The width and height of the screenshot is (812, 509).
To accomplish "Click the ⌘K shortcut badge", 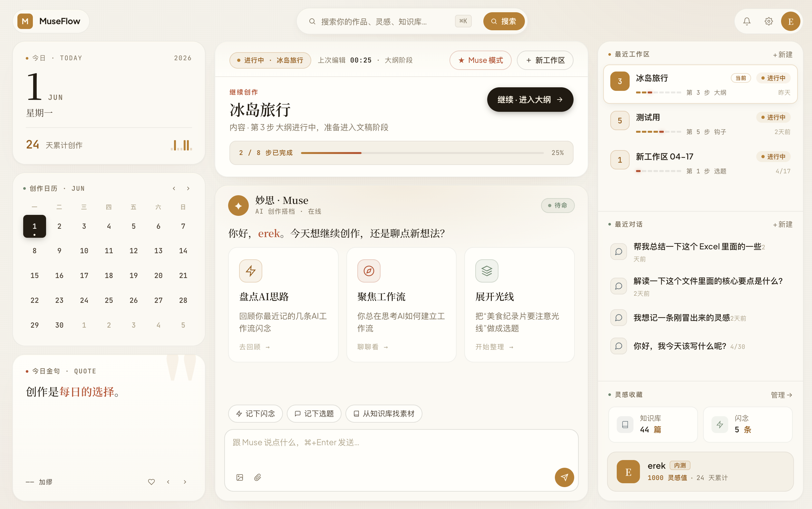I will point(463,21).
